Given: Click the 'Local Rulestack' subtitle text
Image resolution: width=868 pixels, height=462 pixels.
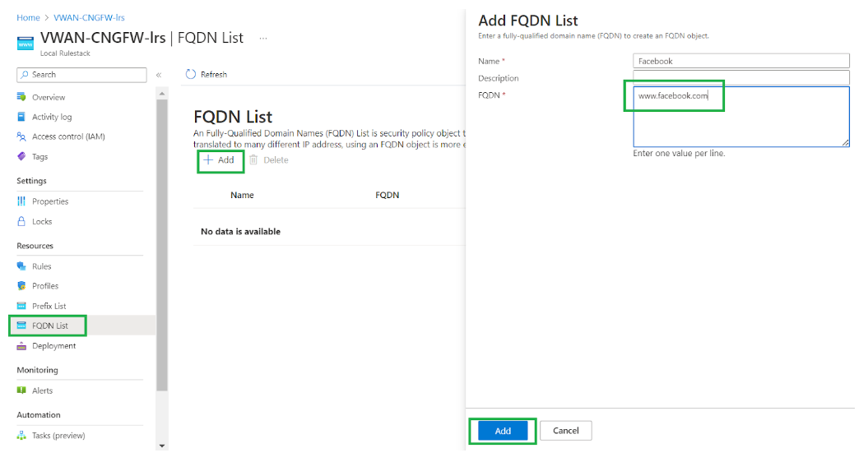Looking at the screenshot, I should (65, 53).
